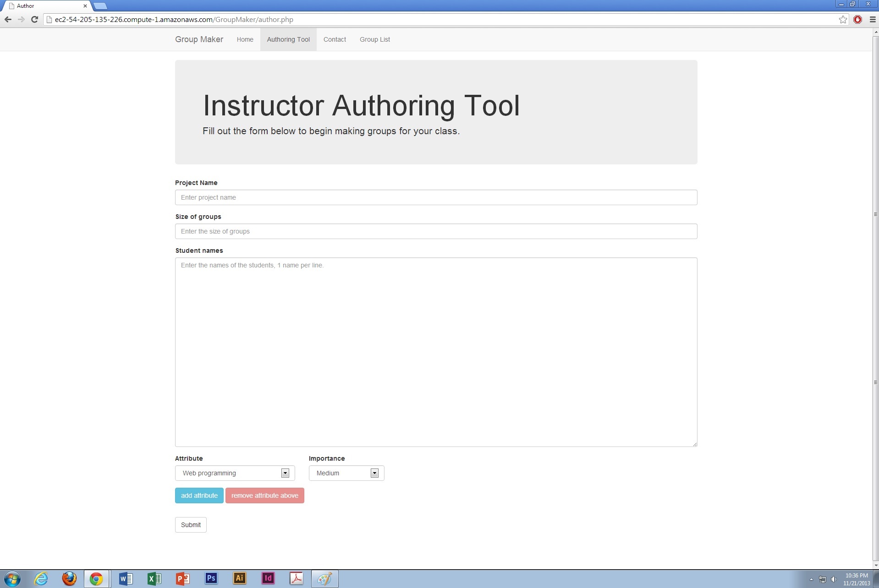Click remove attribute above button

(264, 495)
